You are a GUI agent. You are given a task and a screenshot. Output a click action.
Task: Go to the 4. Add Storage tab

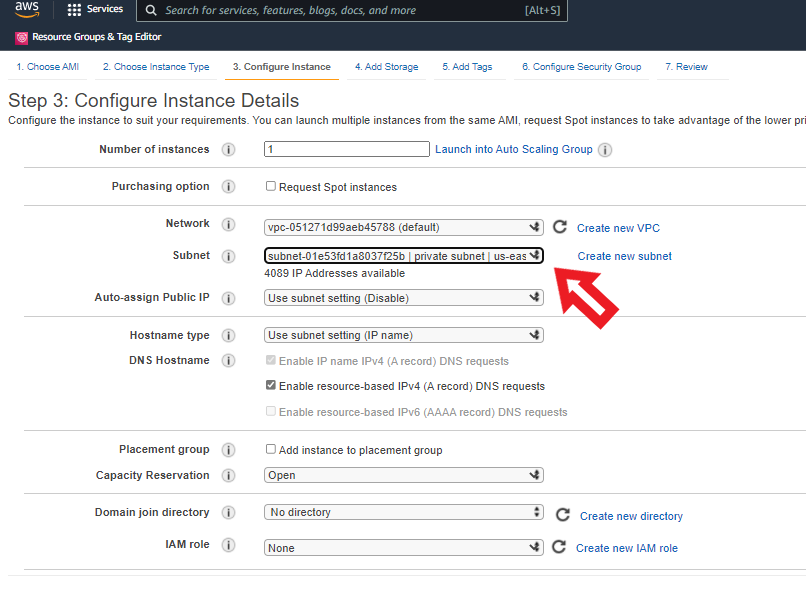[386, 67]
